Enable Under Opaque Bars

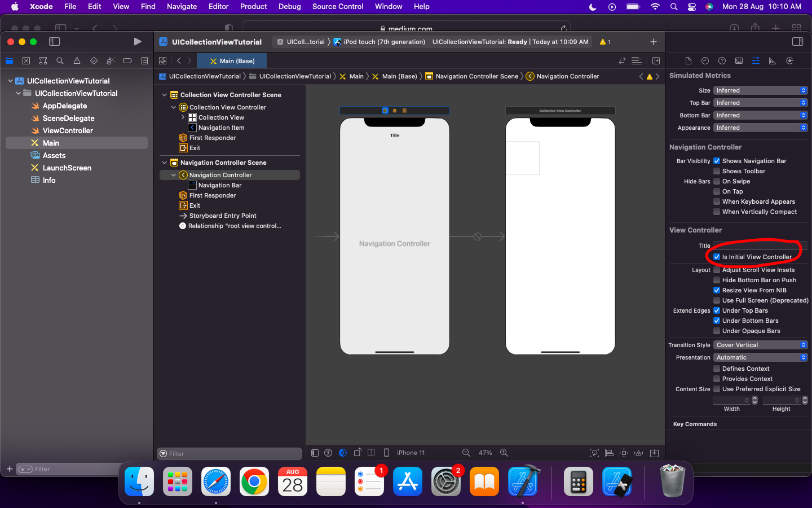[x=717, y=331]
